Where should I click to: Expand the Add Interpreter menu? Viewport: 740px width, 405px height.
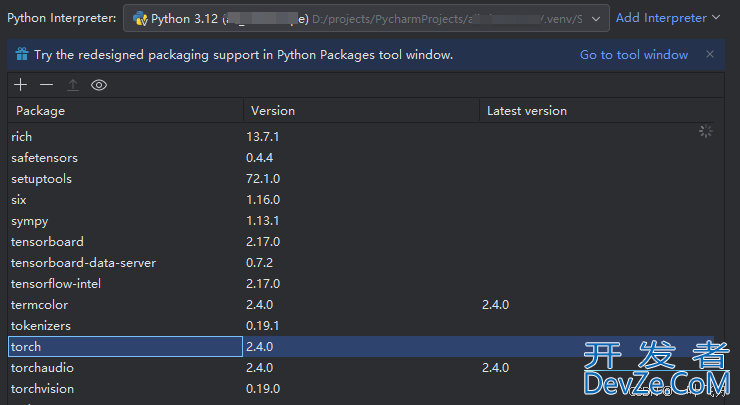point(668,18)
